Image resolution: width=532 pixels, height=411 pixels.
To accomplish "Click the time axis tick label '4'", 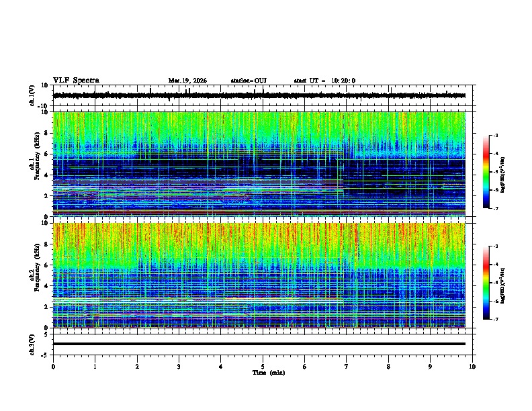I will (221, 367).
